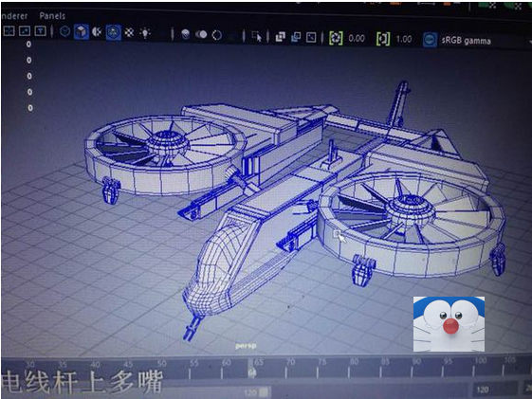Viewport: 532px width, 399px height.
Task: Click the persp camera label
Action: click(x=246, y=346)
